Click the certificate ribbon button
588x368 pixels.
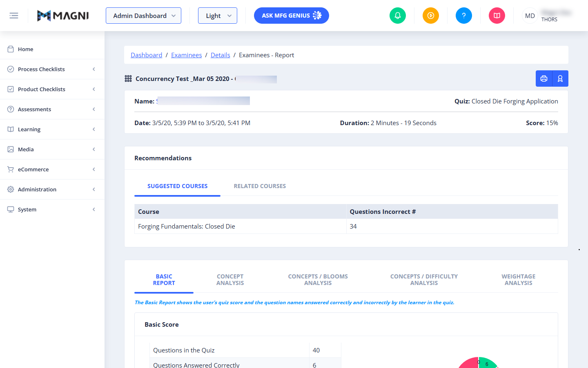click(560, 79)
